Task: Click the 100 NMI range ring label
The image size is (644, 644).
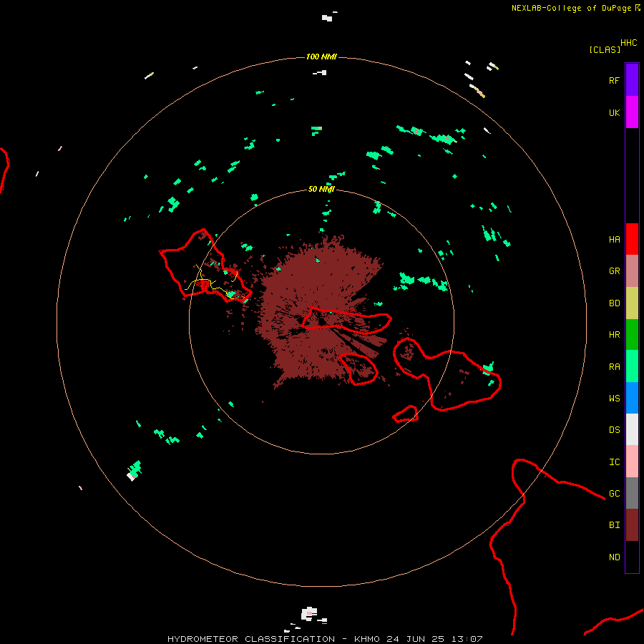Action: (x=321, y=57)
